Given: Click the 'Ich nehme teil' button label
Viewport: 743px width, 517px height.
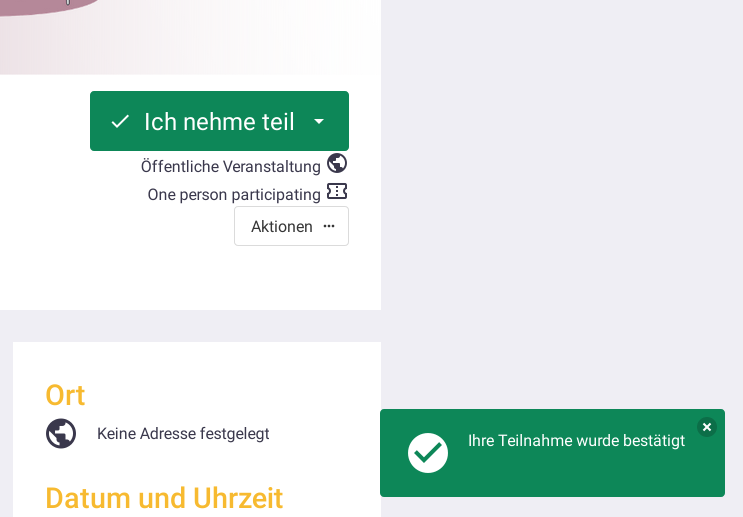Looking at the screenshot, I should coord(219,121).
